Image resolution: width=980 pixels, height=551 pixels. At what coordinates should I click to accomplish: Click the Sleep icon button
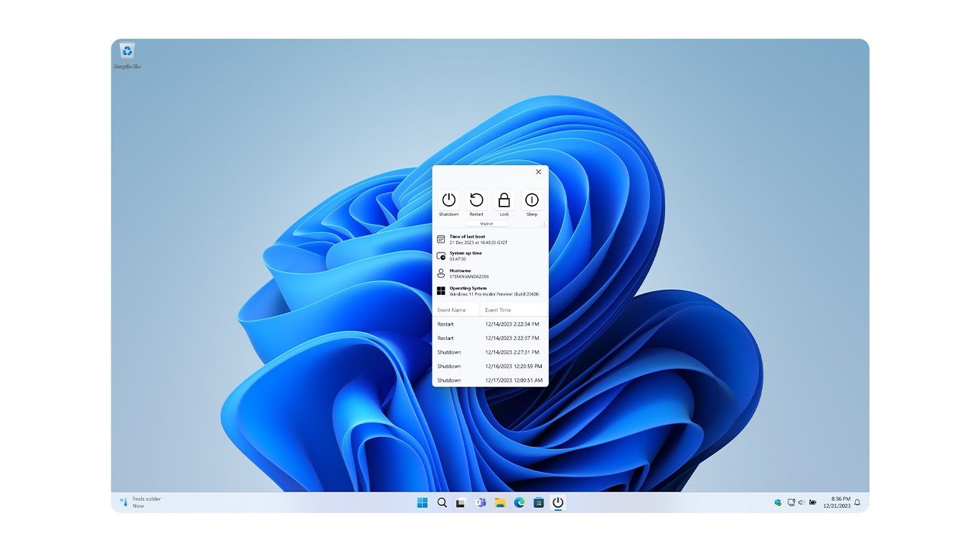coord(532,200)
